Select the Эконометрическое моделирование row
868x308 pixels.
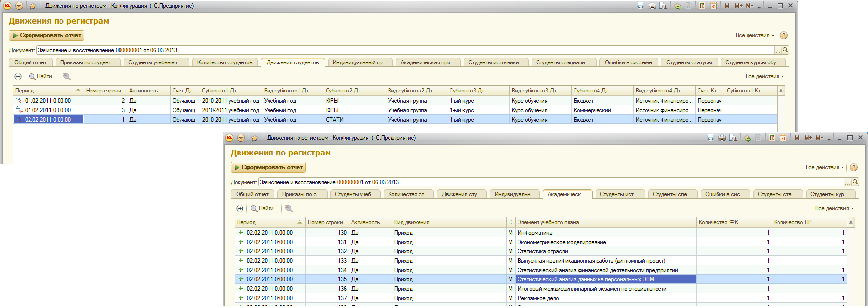[561, 242]
